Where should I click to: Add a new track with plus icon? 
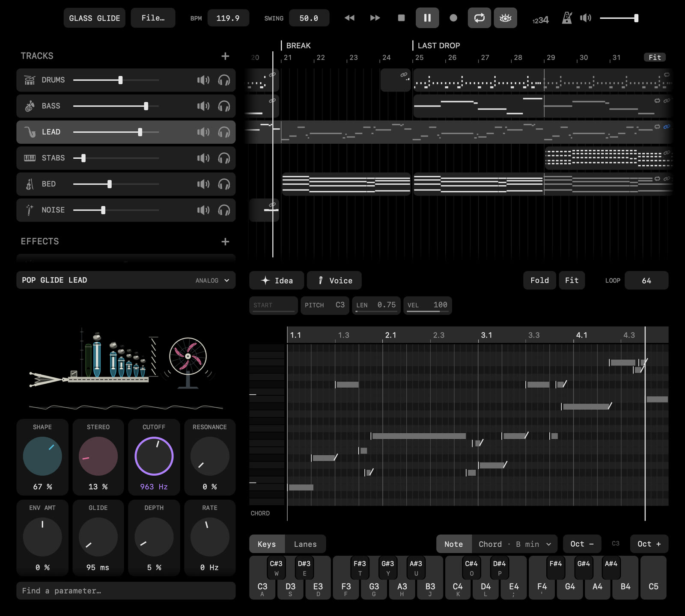coord(225,56)
